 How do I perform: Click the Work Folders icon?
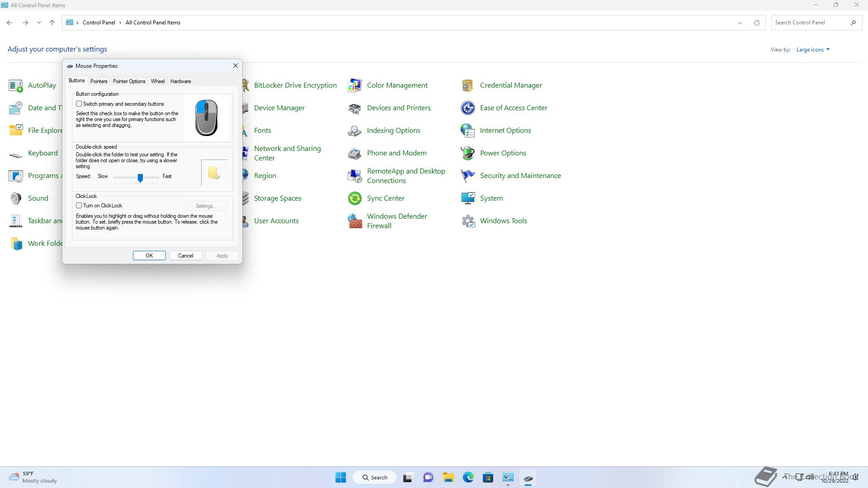pyautogui.click(x=16, y=244)
